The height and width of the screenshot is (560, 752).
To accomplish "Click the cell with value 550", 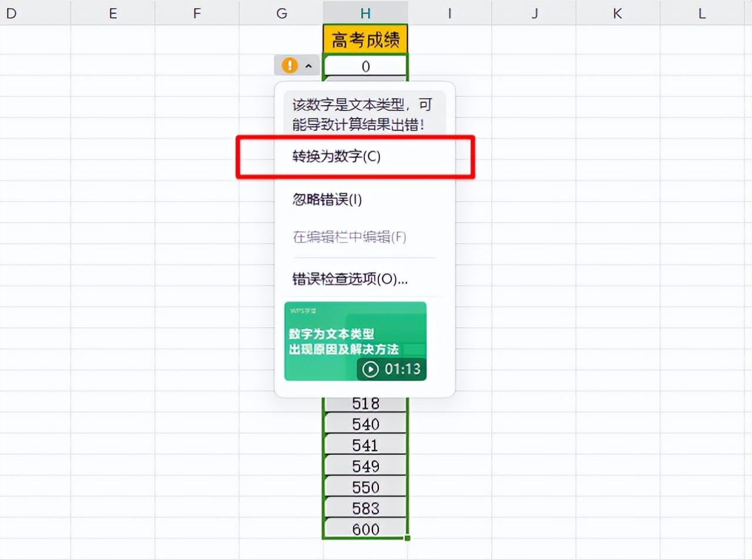I will (x=365, y=487).
